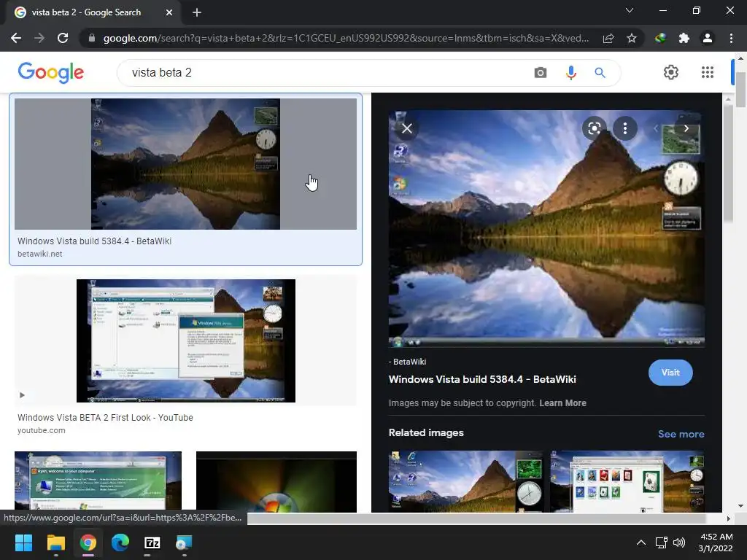Open 7-Zip from taskbar

pos(152,542)
